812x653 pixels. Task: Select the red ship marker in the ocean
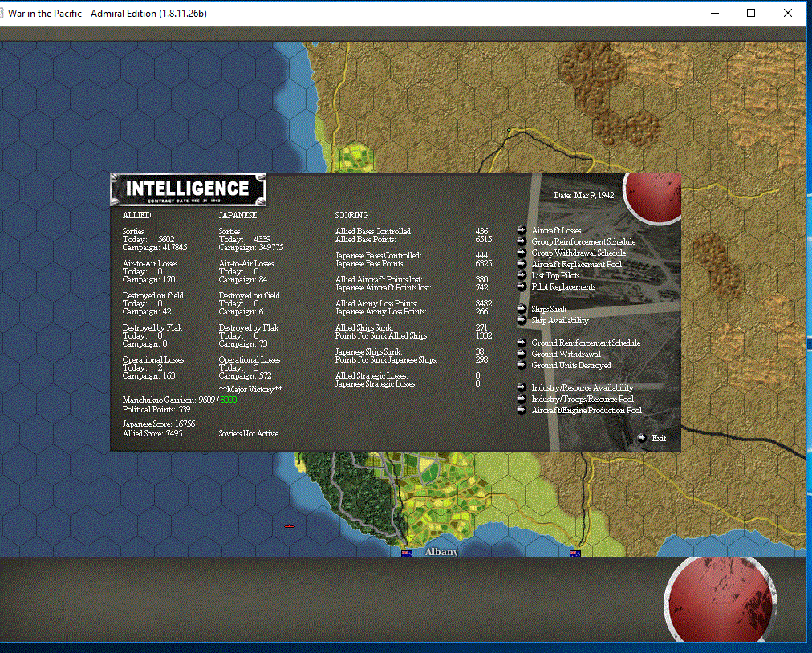coord(290,526)
